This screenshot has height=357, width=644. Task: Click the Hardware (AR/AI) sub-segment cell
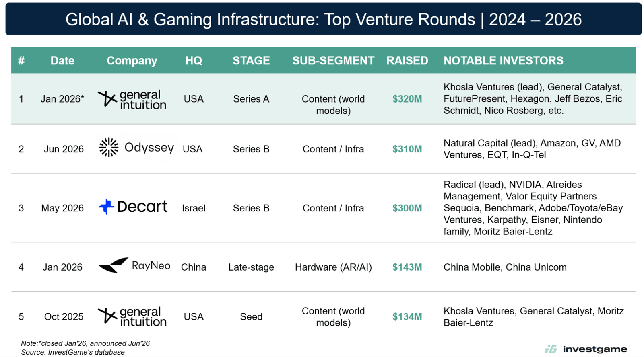333,267
